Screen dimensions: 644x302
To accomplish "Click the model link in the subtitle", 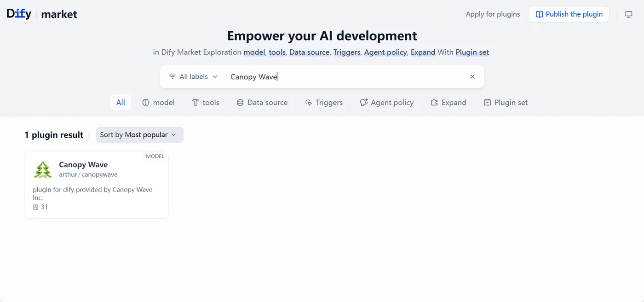I will coord(254,52).
